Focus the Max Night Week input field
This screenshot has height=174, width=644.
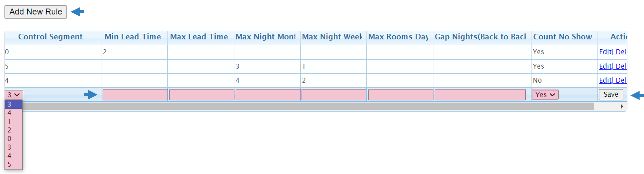pos(334,95)
